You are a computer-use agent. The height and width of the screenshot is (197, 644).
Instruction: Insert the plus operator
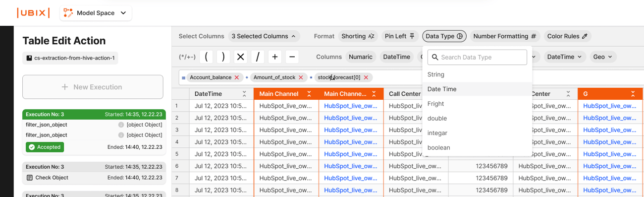pos(275,57)
